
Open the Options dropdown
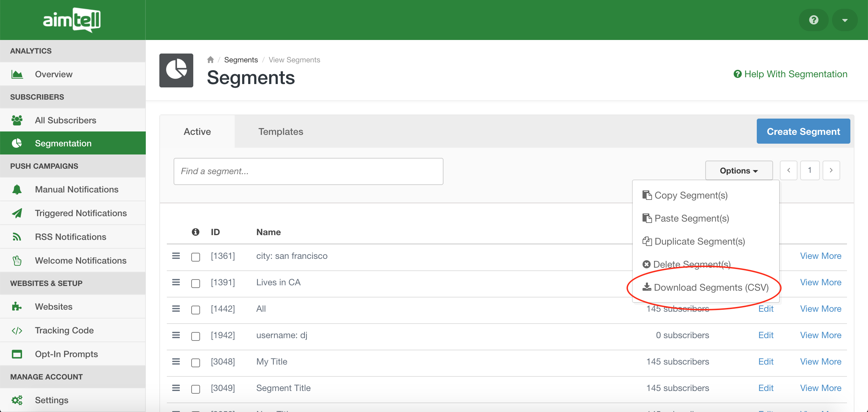click(x=739, y=170)
